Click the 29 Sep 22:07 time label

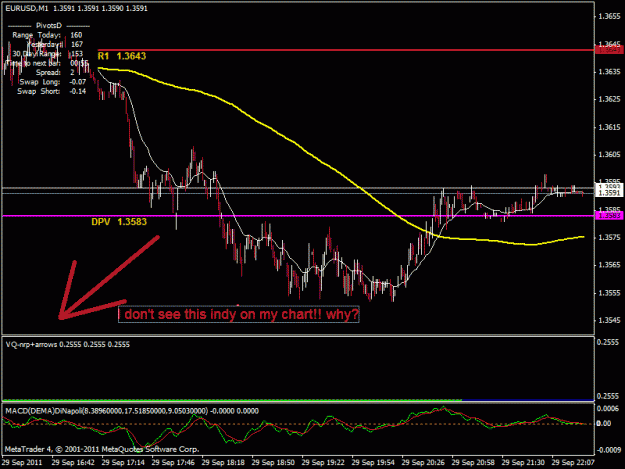coord(573,463)
